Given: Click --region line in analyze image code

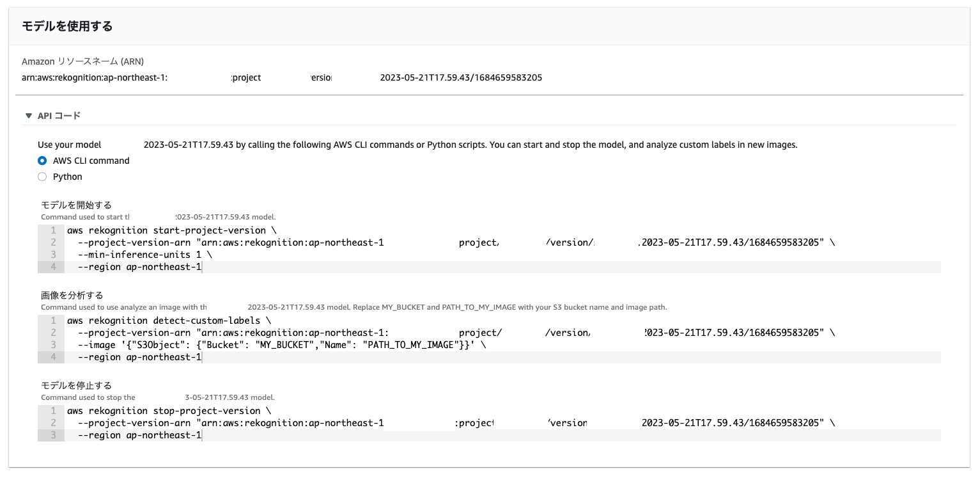Looking at the screenshot, I should pyautogui.click(x=139, y=357).
